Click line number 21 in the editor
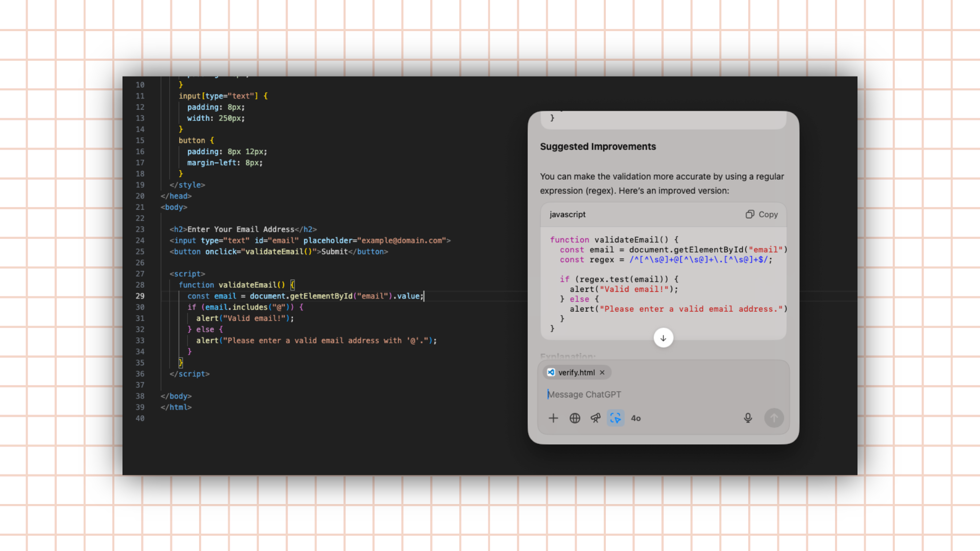980x551 pixels. 140,208
